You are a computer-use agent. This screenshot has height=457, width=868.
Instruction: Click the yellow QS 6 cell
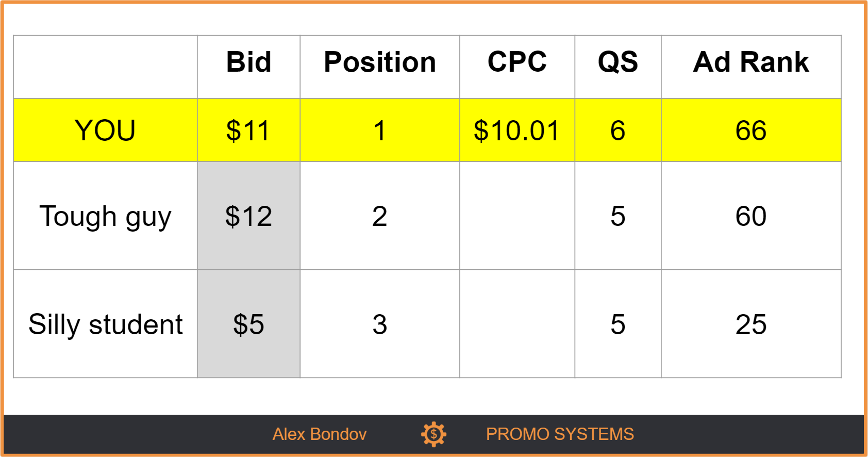click(x=618, y=130)
